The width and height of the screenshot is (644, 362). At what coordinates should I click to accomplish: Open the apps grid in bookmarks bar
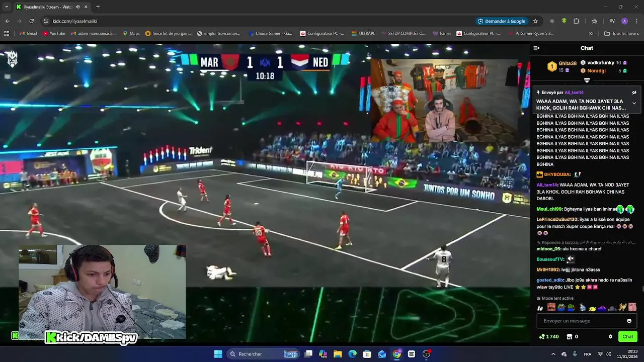point(7,34)
